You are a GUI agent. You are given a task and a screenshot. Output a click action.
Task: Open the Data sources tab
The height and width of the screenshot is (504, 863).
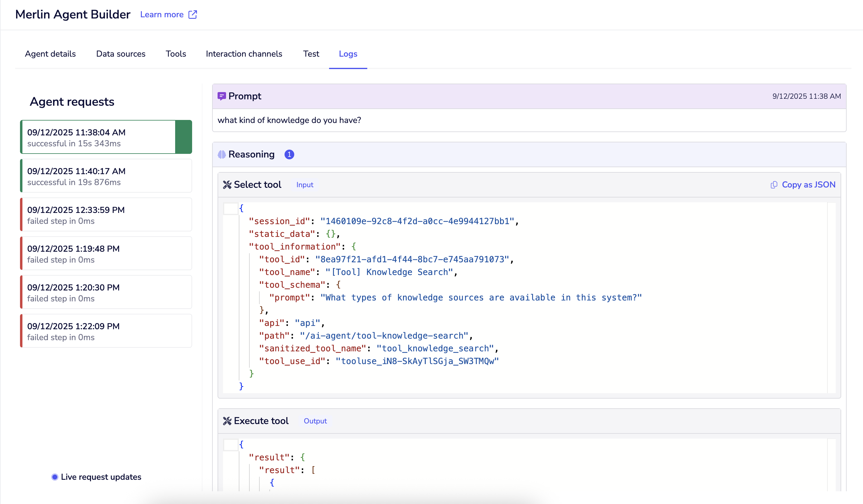pyautogui.click(x=121, y=54)
